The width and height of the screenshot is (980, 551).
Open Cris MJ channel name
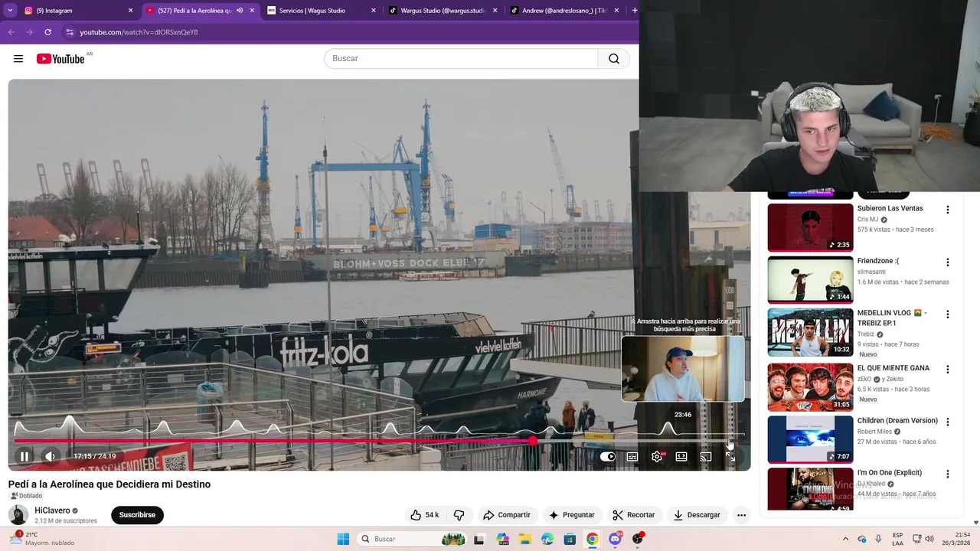867,220
